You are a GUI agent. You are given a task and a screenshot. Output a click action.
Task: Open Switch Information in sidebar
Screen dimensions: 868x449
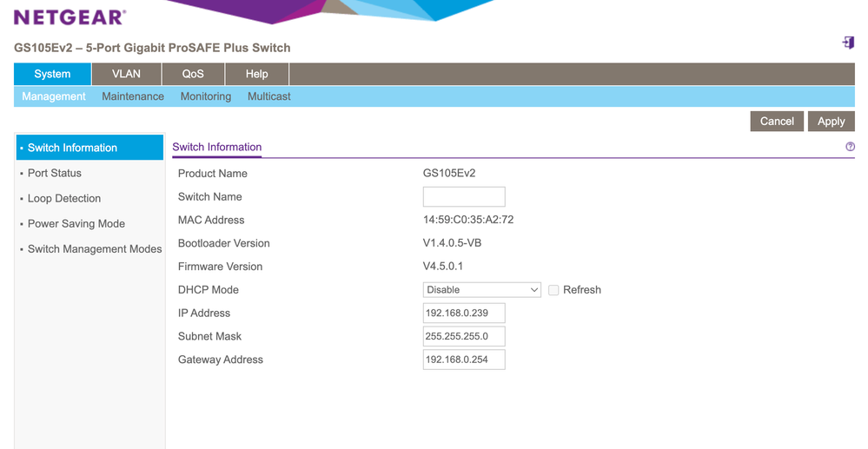click(89, 148)
